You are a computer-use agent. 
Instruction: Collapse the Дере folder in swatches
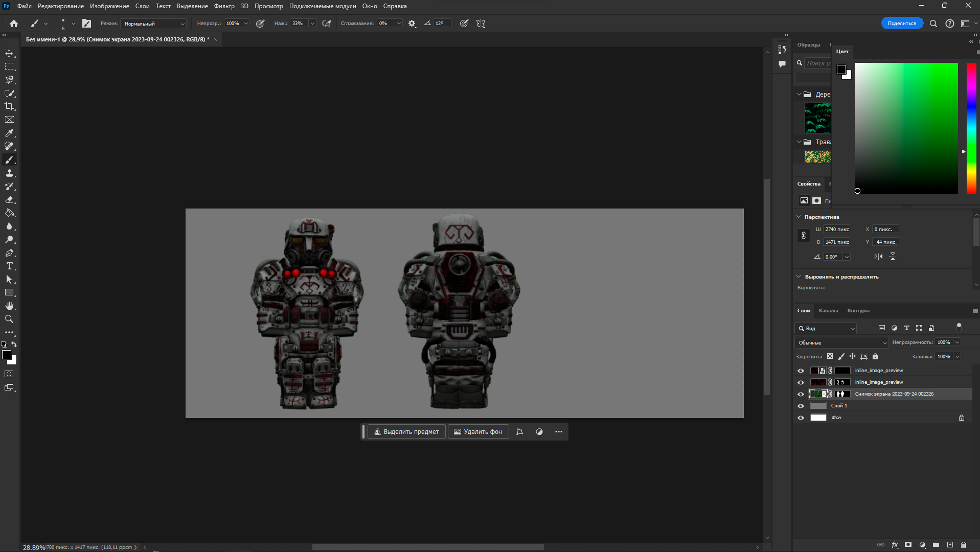(799, 94)
